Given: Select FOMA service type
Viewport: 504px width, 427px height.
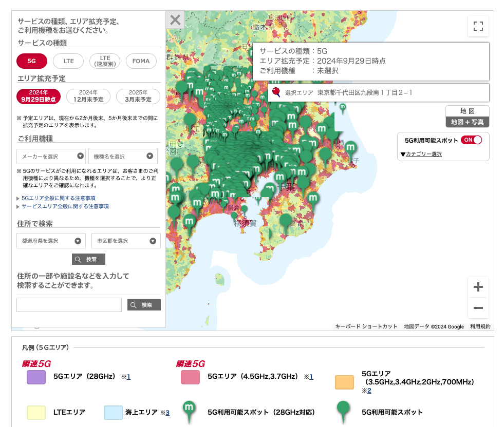Looking at the screenshot, I should (x=141, y=61).
